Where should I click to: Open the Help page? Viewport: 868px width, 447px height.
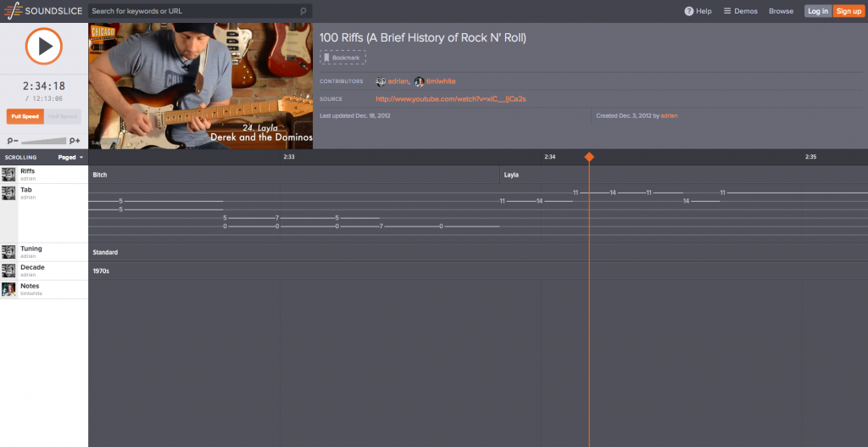(698, 11)
